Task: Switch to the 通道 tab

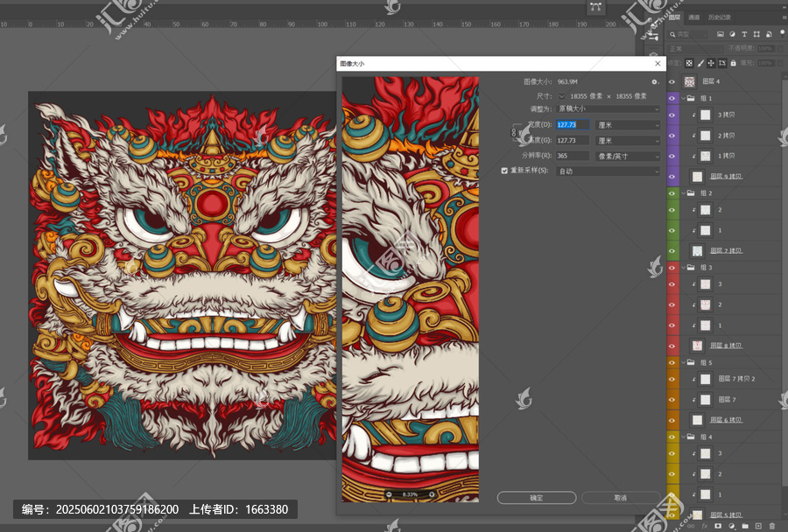Action: pyautogui.click(x=694, y=17)
